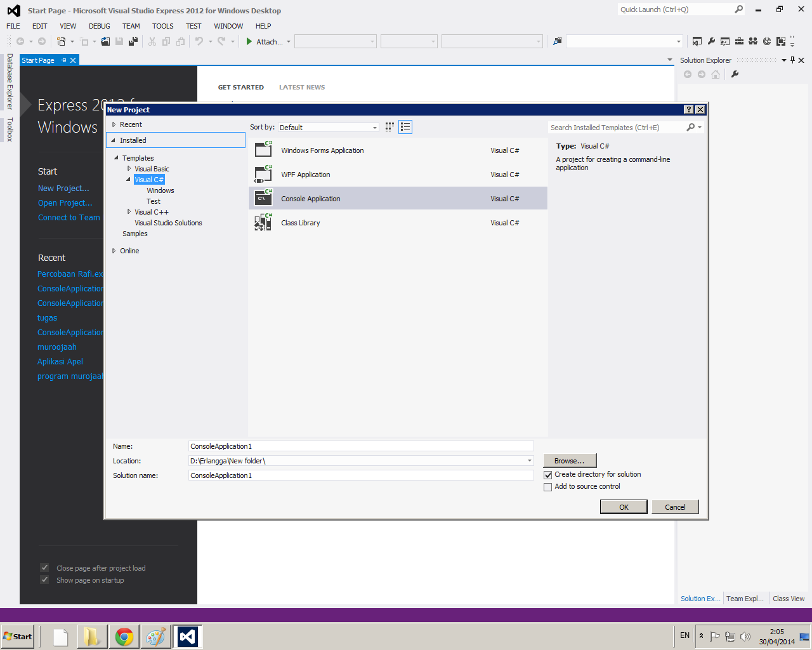Open the DEBUG menu

[x=100, y=26]
